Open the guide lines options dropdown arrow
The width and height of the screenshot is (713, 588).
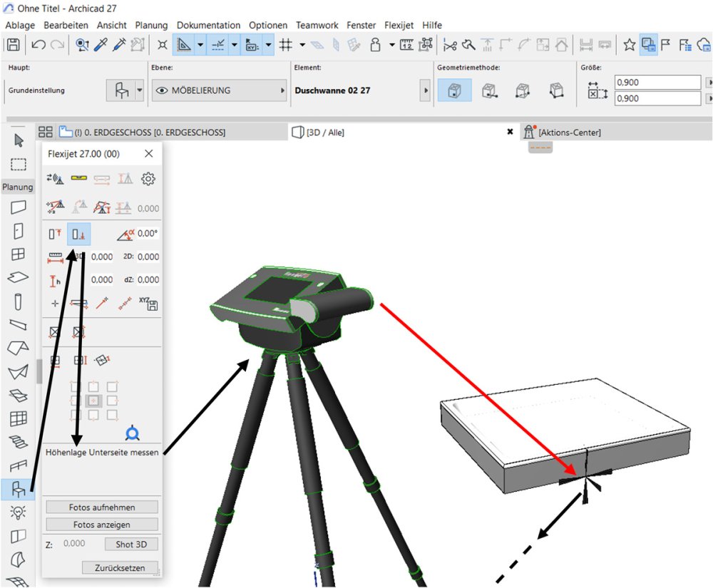(200, 44)
